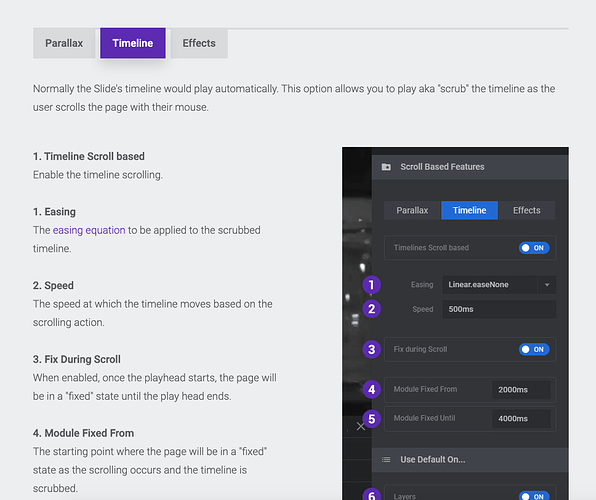This screenshot has height=500, width=596.
Task: Click the purple number 2 marker
Action: [371, 309]
